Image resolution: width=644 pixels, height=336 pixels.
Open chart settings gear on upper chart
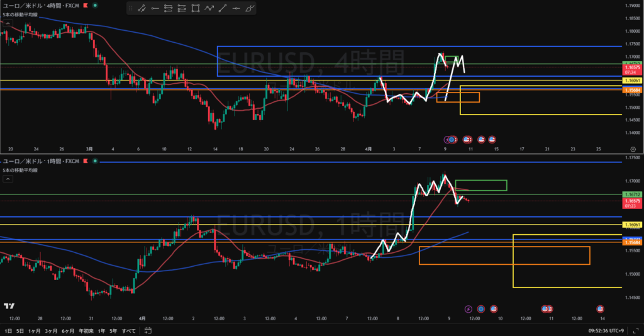tap(633, 149)
